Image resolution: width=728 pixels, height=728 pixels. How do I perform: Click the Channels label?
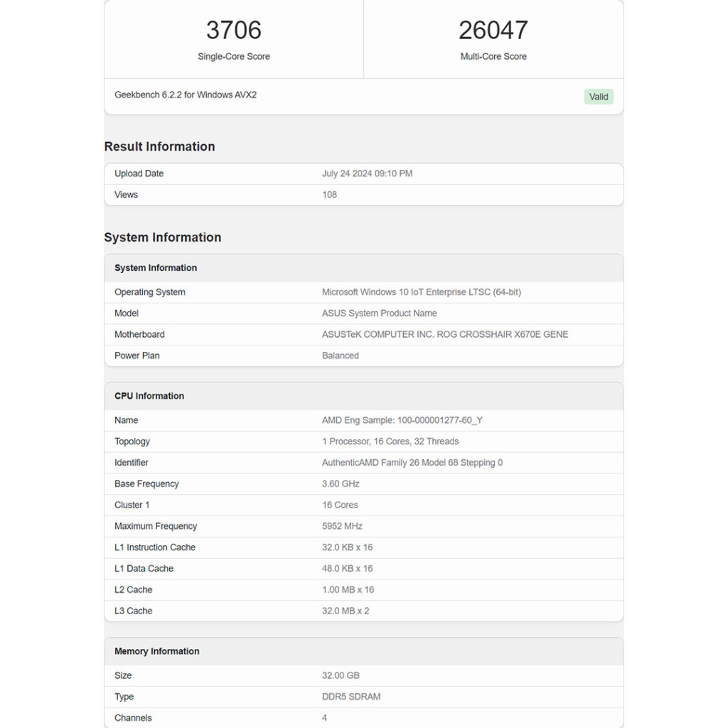click(x=133, y=718)
